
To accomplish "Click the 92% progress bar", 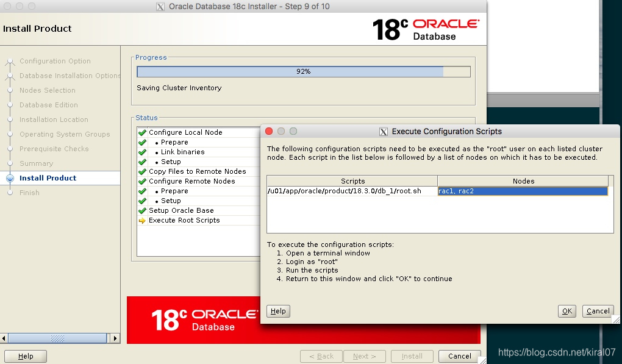I will pos(304,72).
